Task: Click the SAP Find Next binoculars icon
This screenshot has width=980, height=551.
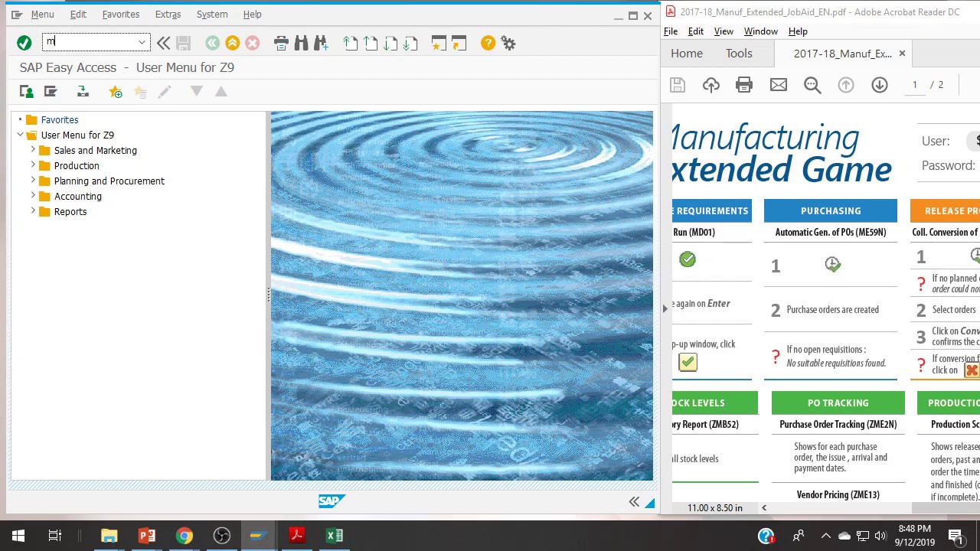Action: [321, 44]
